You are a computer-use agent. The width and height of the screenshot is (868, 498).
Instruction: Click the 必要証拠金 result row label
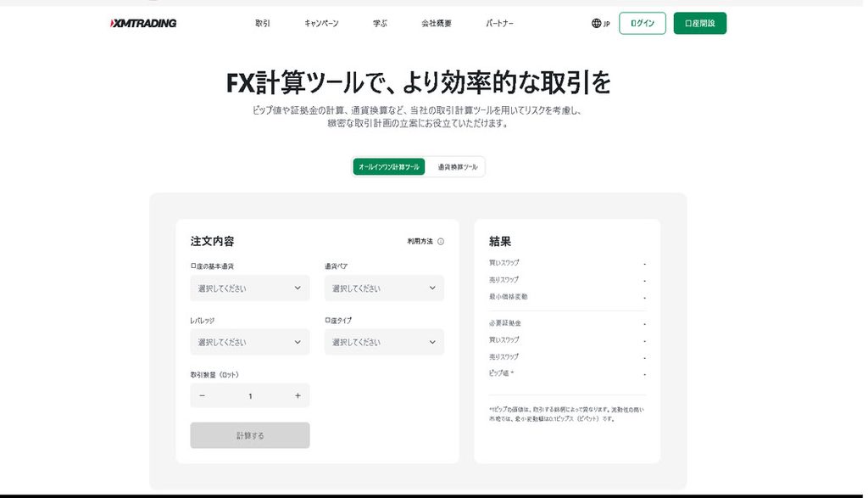pyautogui.click(x=505, y=323)
